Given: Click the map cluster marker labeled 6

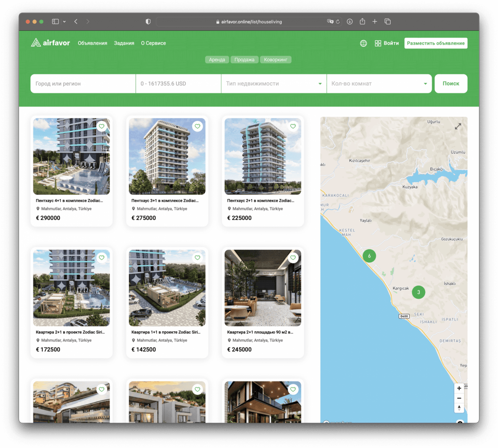Looking at the screenshot, I should coord(369,256).
